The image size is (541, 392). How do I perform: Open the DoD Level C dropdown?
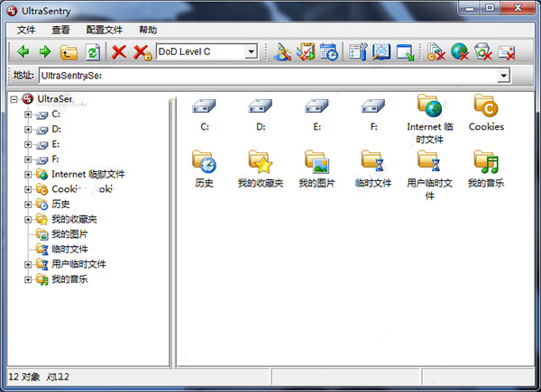point(252,51)
